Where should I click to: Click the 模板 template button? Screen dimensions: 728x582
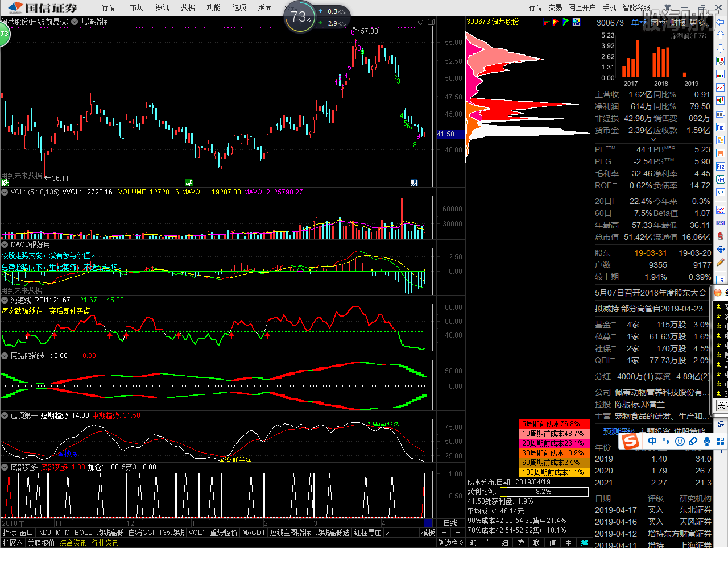pyautogui.click(x=428, y=533)
